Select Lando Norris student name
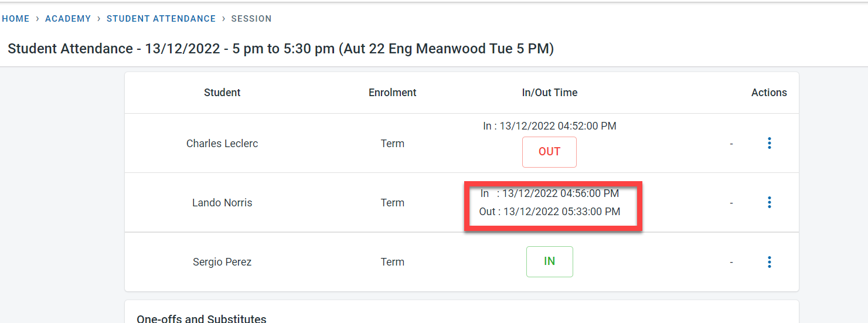This screenshot has width=868, height=323. tap(222, 203)
